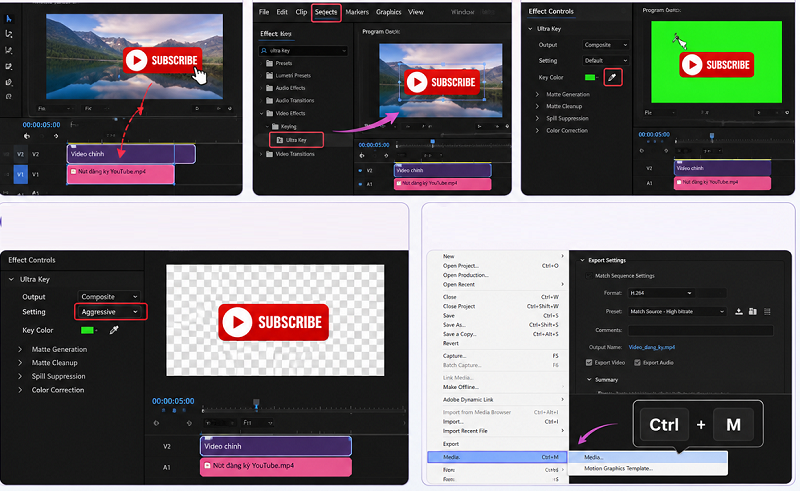The image size is (800, 491).
Task: Expand Color Correction in the Aggressive panel
Action: (x=20, y=390)
